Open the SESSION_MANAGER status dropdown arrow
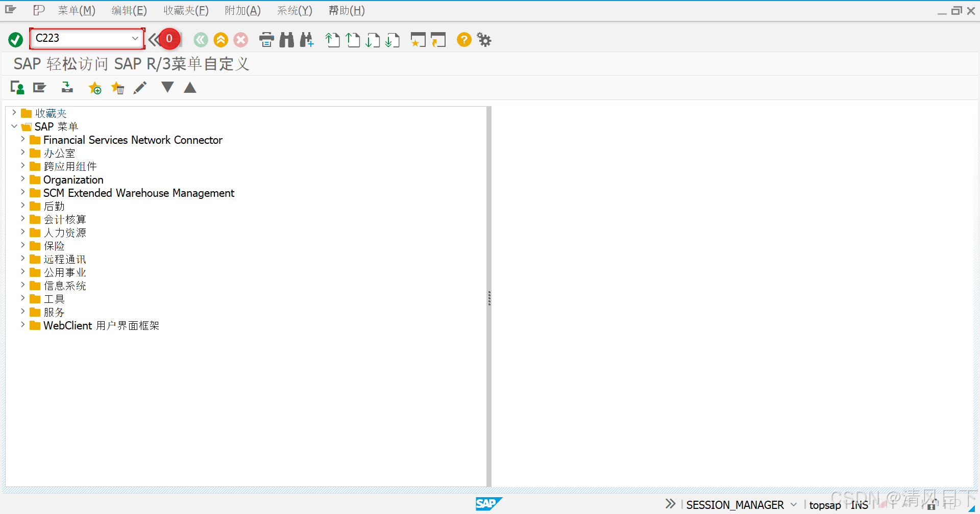Viewport: 980px width, 514px height. (793, 505)
